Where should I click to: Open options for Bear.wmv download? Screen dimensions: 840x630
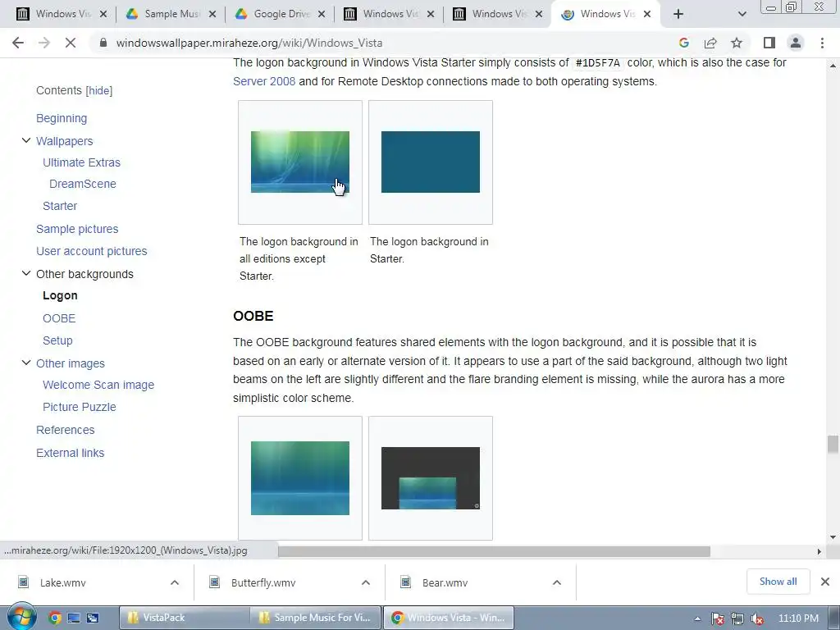(557, 583)
